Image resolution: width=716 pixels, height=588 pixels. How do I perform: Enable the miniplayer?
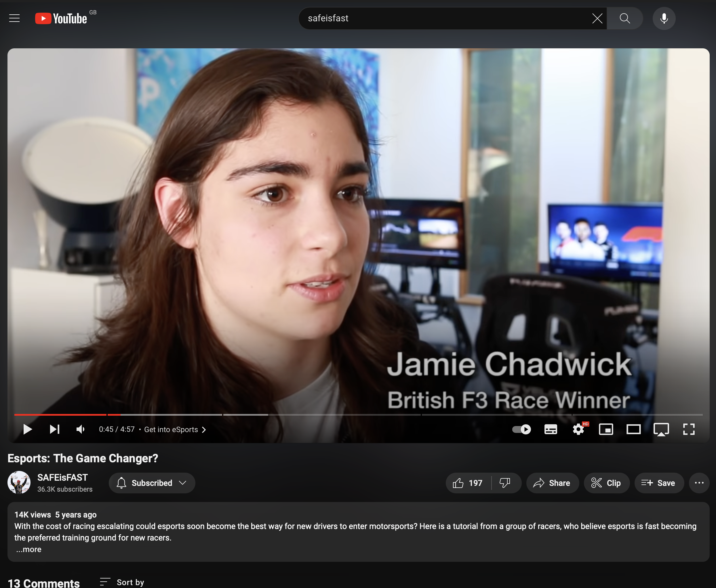pos(606,429)
